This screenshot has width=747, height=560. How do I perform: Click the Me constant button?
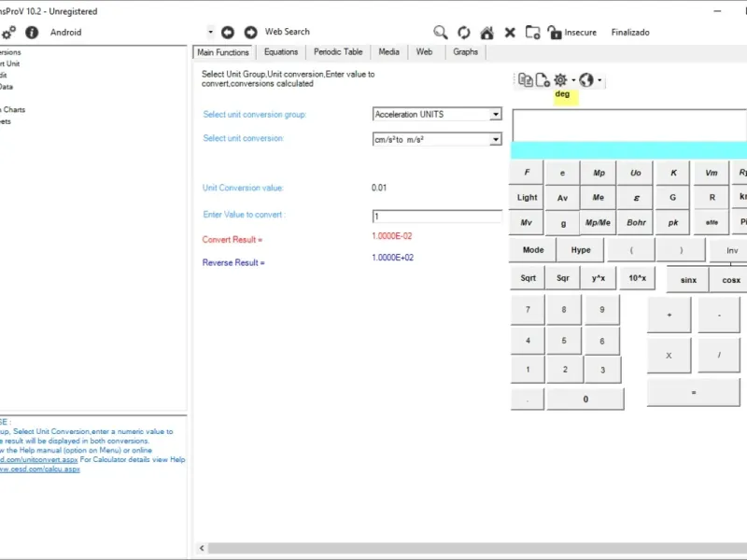[599, 198]
